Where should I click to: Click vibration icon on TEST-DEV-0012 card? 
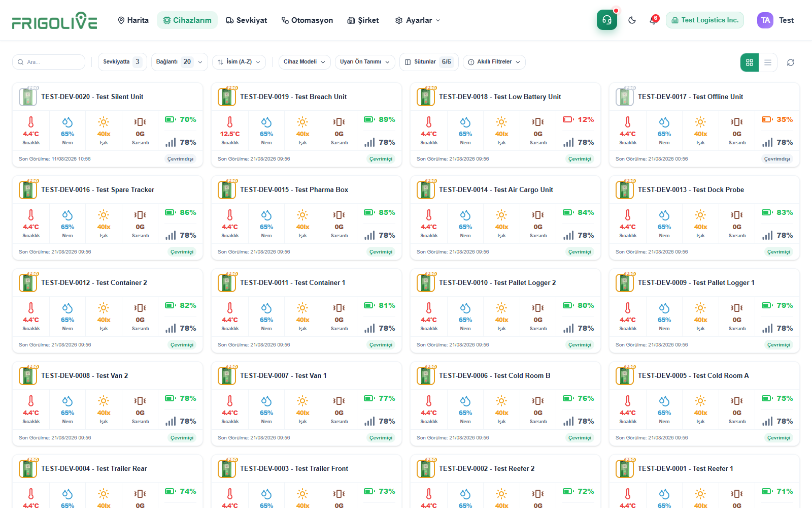coord(140,308)
